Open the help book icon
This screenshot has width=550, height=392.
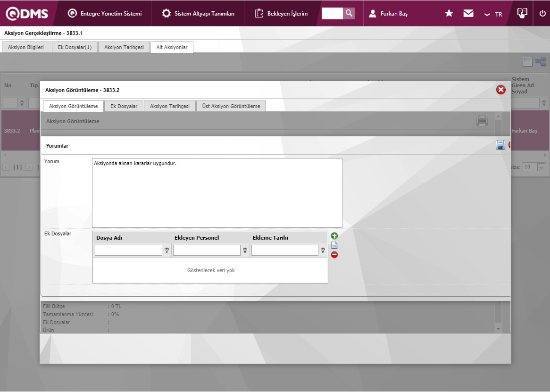click(522, 13)
